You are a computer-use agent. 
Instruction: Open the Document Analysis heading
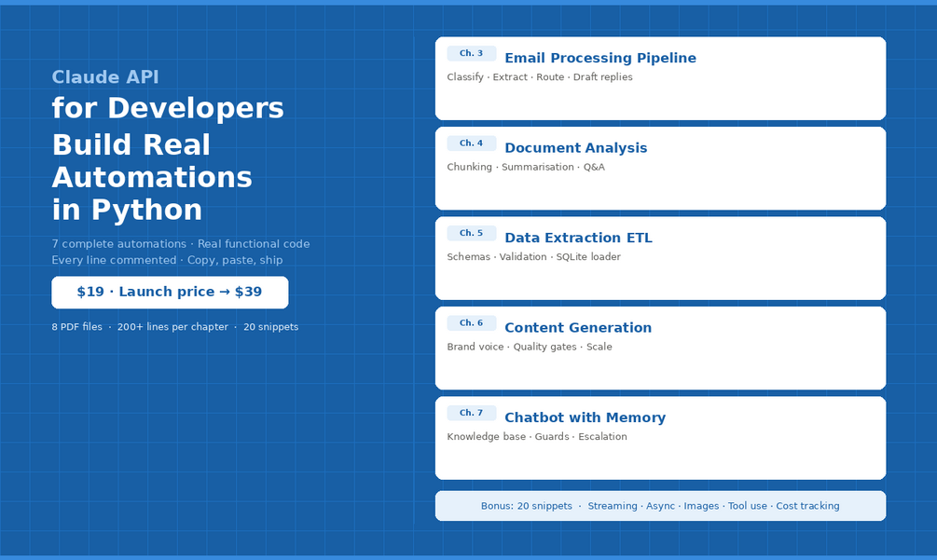[575, 148]
